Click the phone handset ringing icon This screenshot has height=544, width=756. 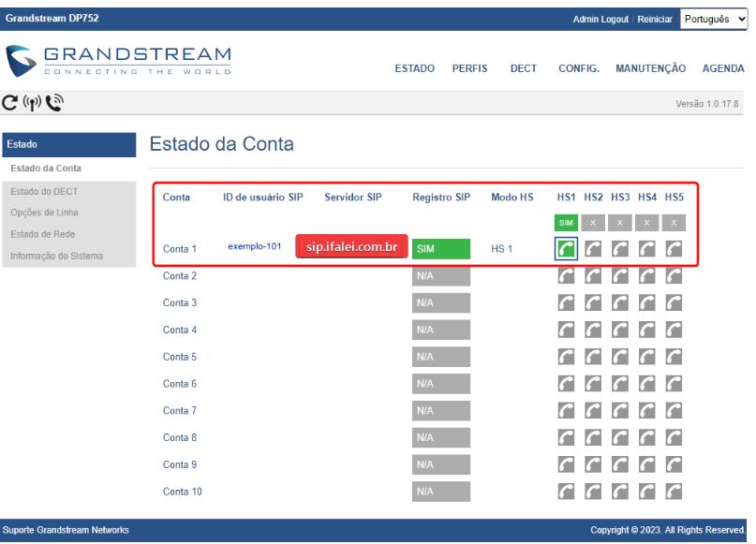(x=54, y=102)
